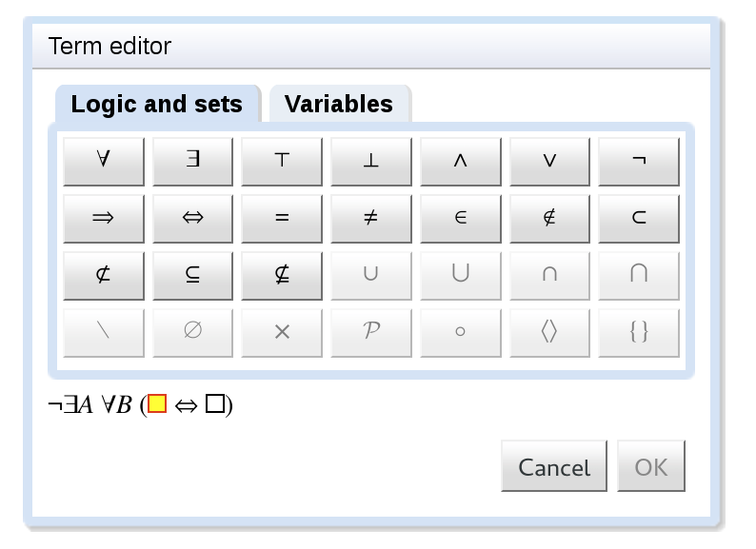The height and width of the screenshot is (549, 756).
Task: Insert the subset-or-equal (⊆) symbol
Action: coord(192,275)
